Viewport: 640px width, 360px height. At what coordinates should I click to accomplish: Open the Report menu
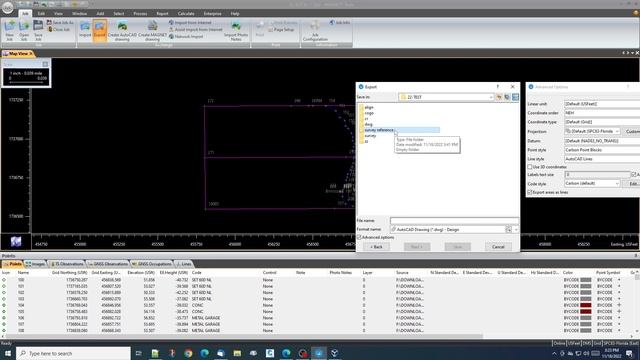point(162,13)
